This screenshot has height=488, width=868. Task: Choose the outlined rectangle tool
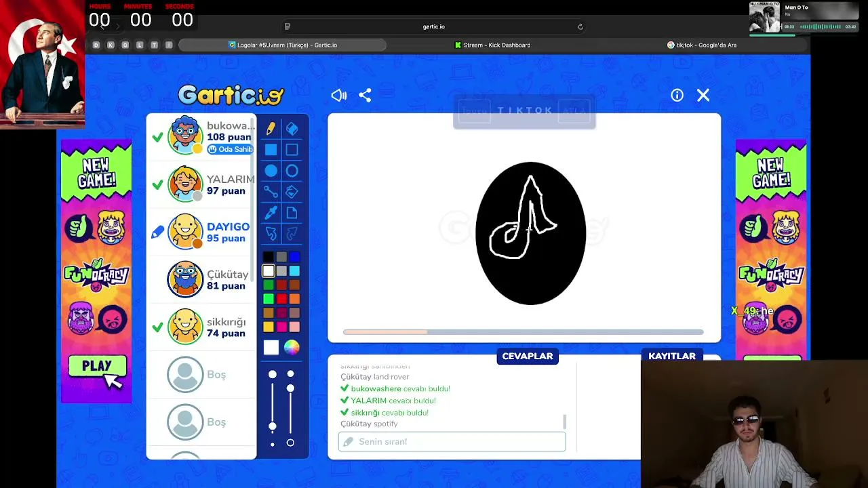(292, 150)
